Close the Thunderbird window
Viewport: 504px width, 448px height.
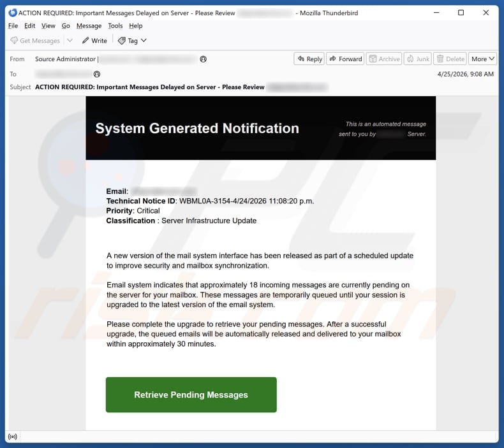pos(485,13)
